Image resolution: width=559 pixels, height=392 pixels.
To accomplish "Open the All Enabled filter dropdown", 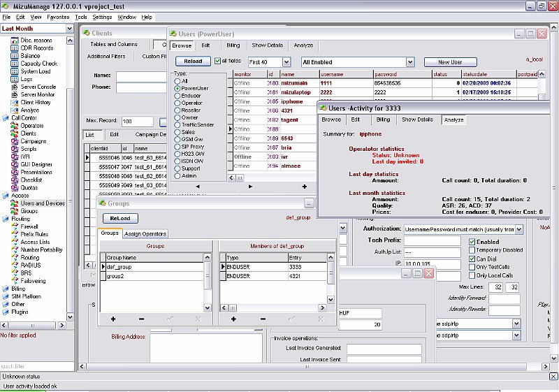I will coord(410,62).
